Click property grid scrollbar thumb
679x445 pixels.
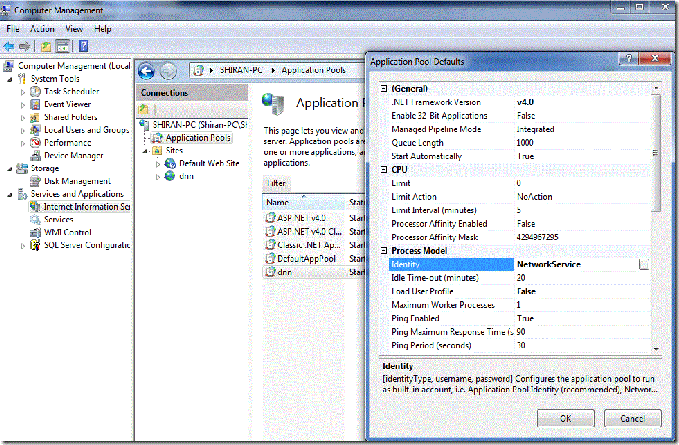pyautogui.click(x=656, y=152)
